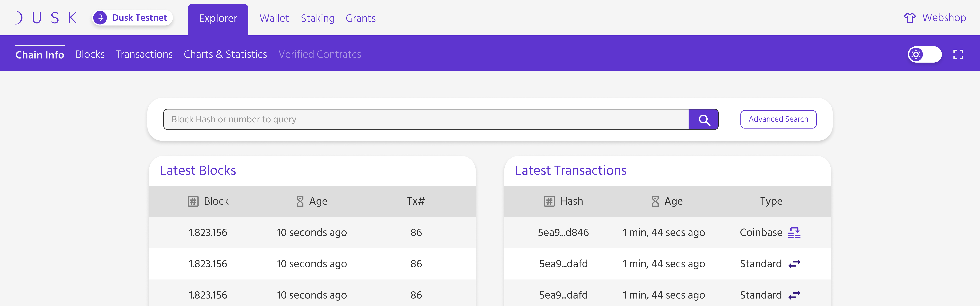The width and height of the screenshot is (980, 306).
Task: Click the magnifier search button
Action: [703, 119]
